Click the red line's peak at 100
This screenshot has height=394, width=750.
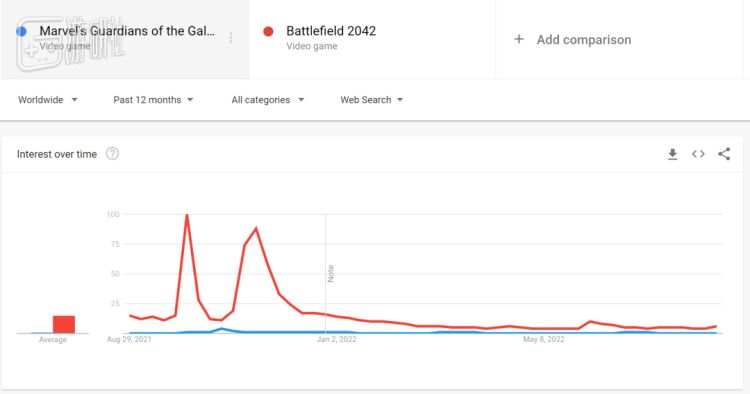pyautogui.click(x=187, y=215)
